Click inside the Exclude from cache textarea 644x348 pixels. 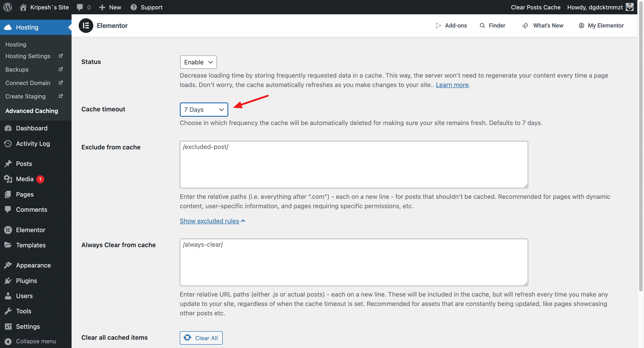[354, 165]
